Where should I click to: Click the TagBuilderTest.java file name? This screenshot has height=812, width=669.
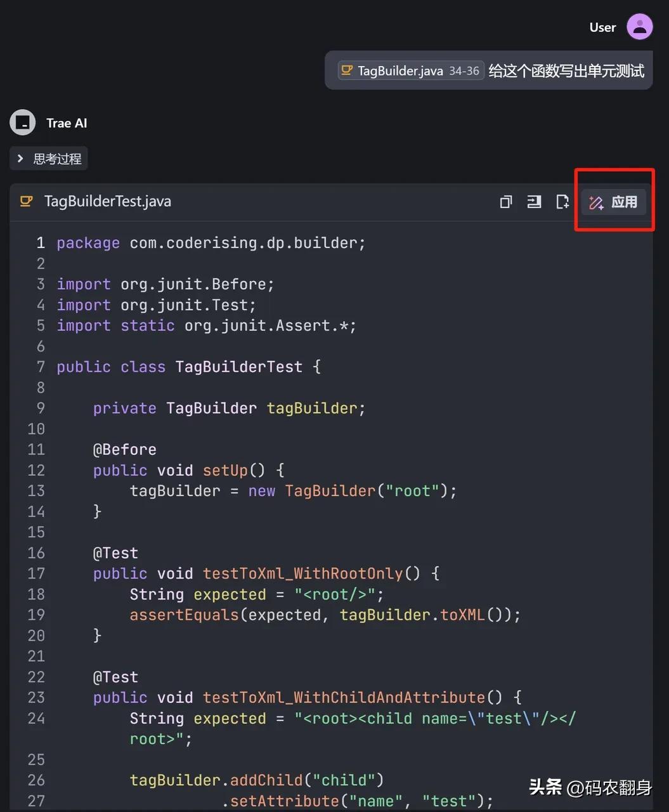pos(107,202)
